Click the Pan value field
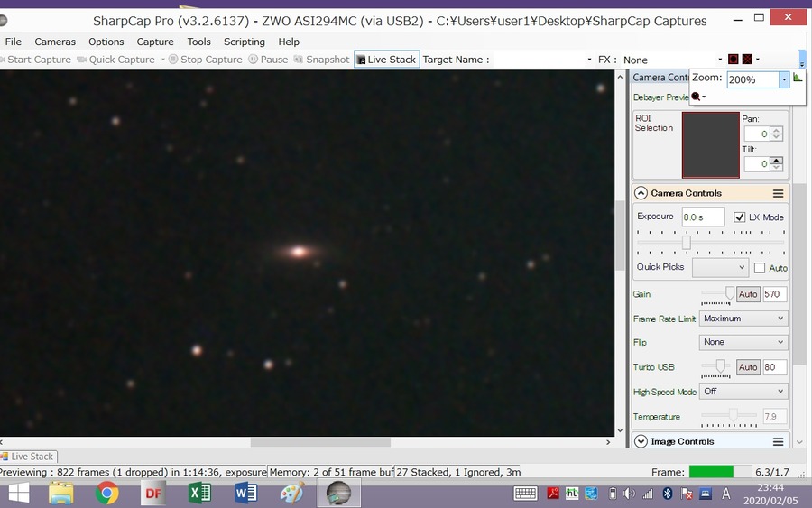Image resolution: width=812 pixels, height=508 pixels. pyautogui.click(x=757, y=134)
